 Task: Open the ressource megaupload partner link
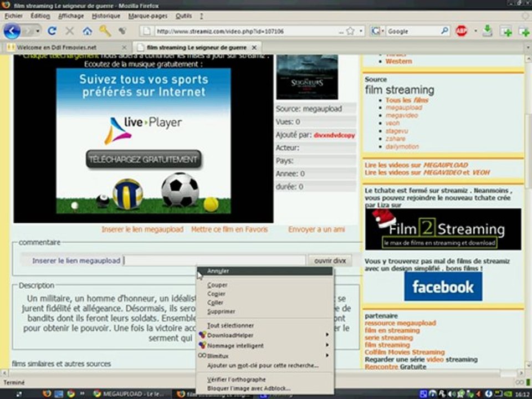[x=400, y=323]
